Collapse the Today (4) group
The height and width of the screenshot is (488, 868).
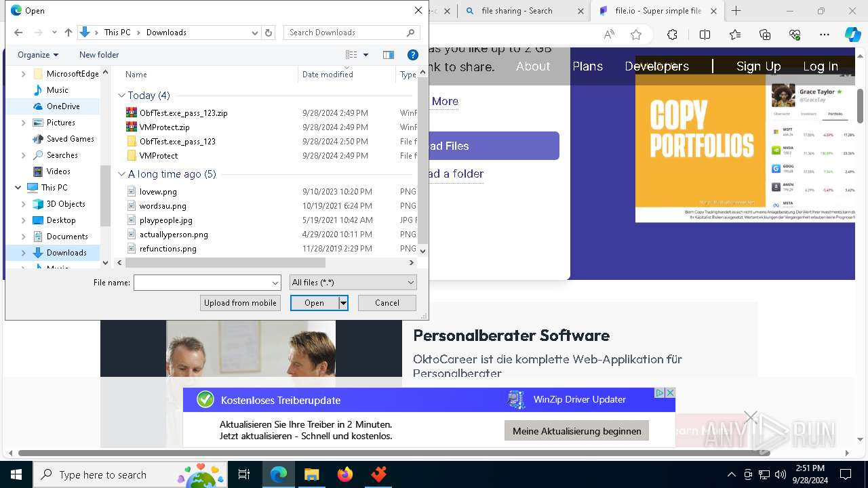(122, 96)
